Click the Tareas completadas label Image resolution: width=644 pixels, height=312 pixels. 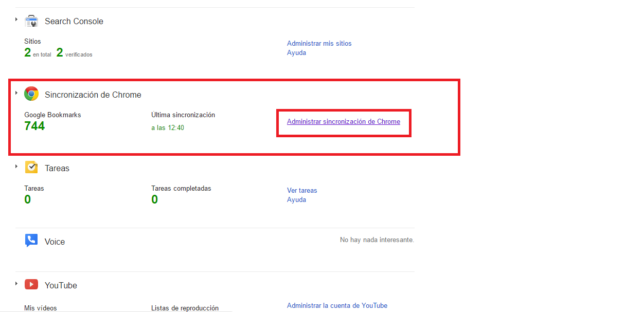[181, 189]
